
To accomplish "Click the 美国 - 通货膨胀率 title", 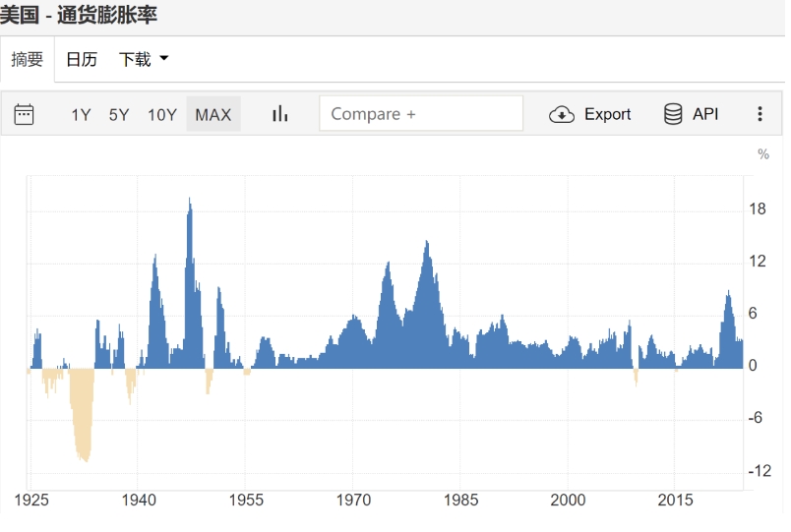I will tap(79, 14).
